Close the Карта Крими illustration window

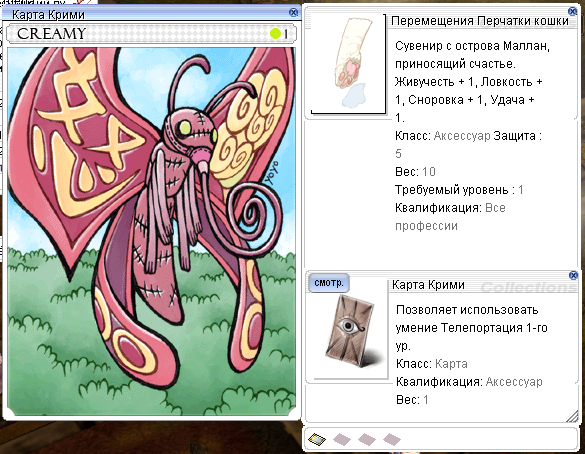click(294, 13)
